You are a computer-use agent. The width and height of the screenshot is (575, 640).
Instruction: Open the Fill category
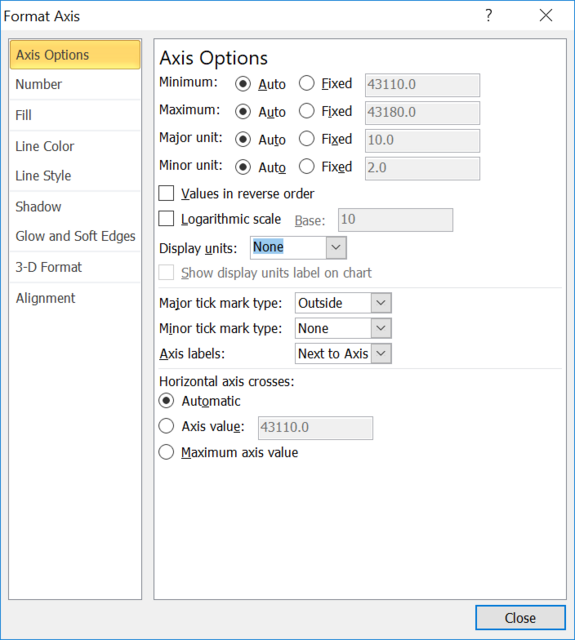coord(75,116)
